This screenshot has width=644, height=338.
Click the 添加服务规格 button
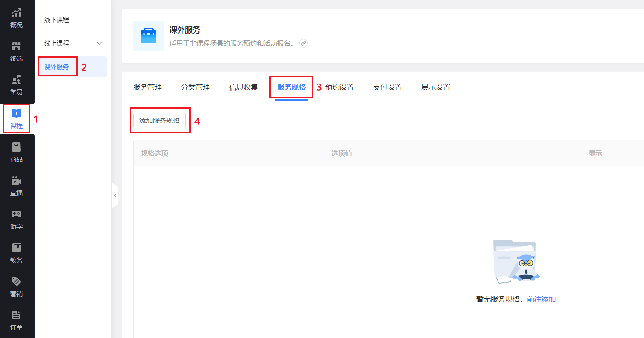[x=159, y=121]
